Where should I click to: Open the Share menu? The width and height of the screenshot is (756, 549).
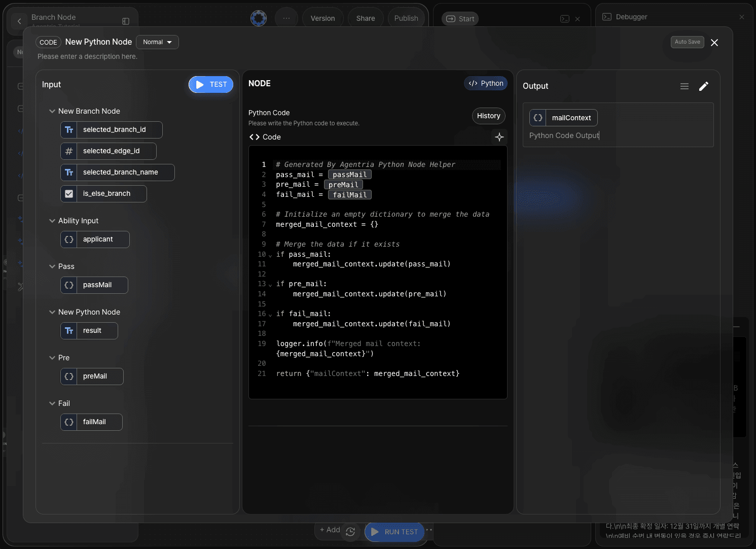coord(366,18)
